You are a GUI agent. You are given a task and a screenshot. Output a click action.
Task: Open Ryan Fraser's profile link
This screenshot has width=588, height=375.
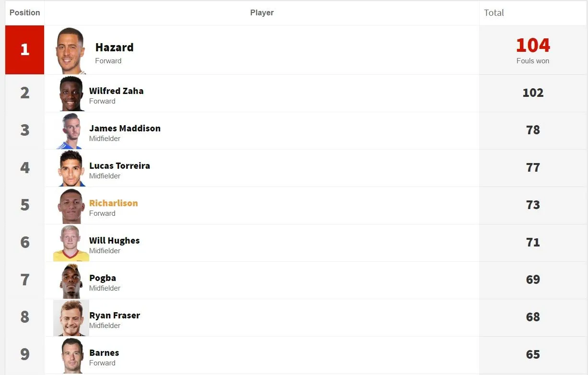pos(115,315)
